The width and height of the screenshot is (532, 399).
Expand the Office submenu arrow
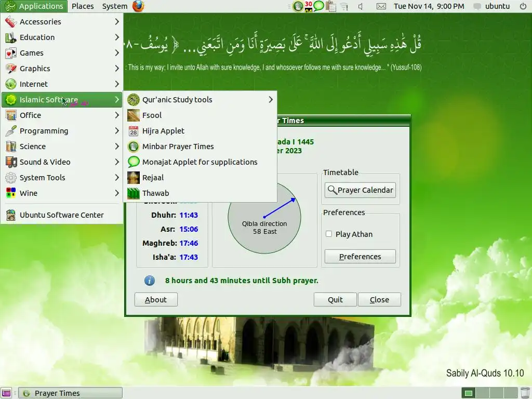point(117,115)
